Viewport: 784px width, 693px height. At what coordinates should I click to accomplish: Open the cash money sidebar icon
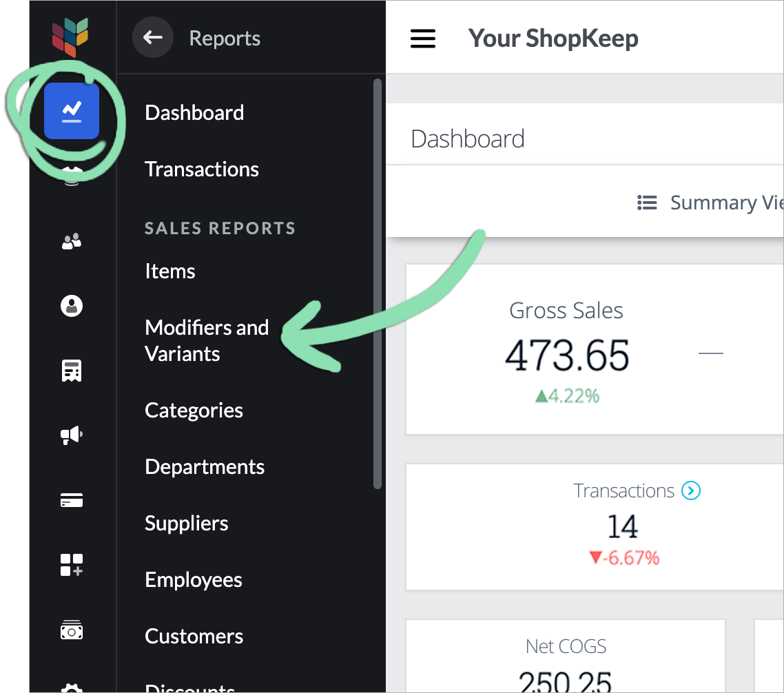point(72,630)
